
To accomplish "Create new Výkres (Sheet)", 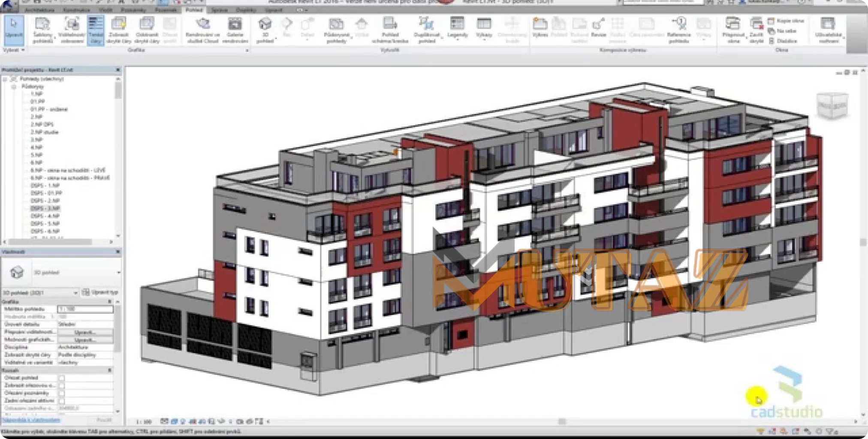I will (540, 27).
